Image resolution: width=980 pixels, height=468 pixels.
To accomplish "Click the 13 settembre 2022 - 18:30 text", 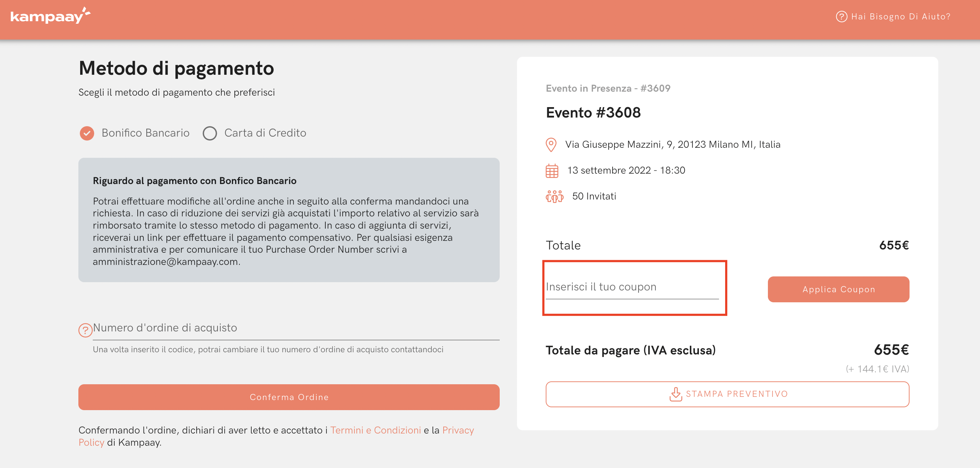I will pyautogui.click(x=626, y=170).
